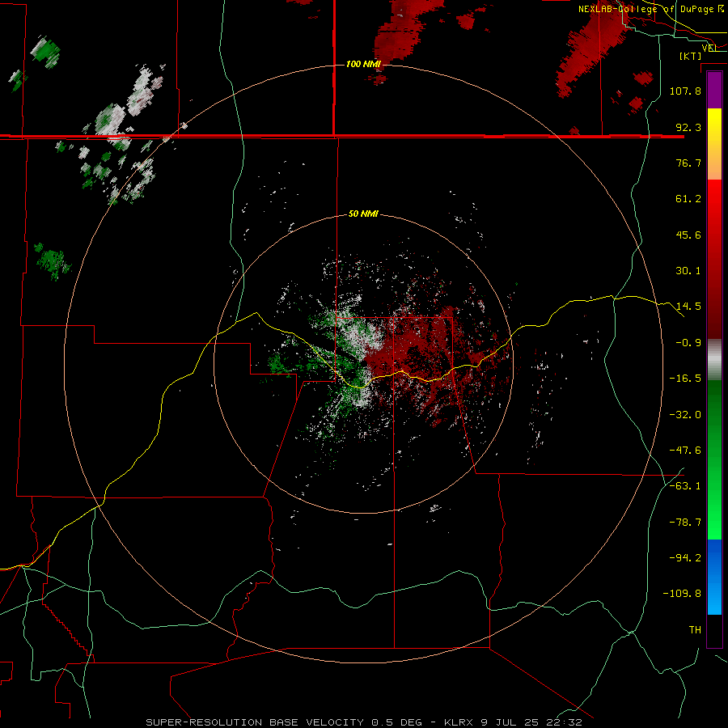Click the -47.6 value on velocity scale
The image size is (728, 728).
click(685, 451)
